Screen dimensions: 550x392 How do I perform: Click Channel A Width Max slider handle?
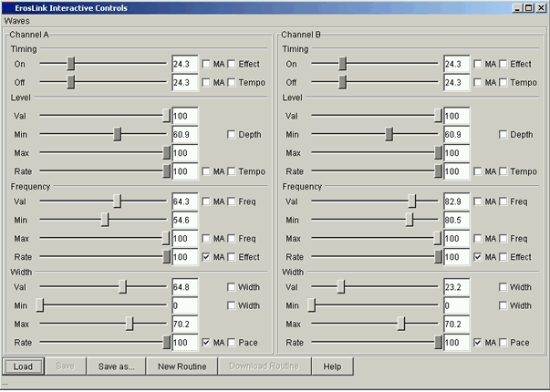click(130, 324)
